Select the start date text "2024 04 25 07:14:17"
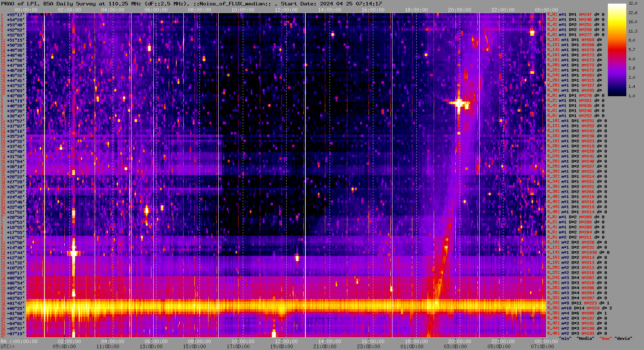The height and width of the screenshot is (350, 644). click(351, 4)
